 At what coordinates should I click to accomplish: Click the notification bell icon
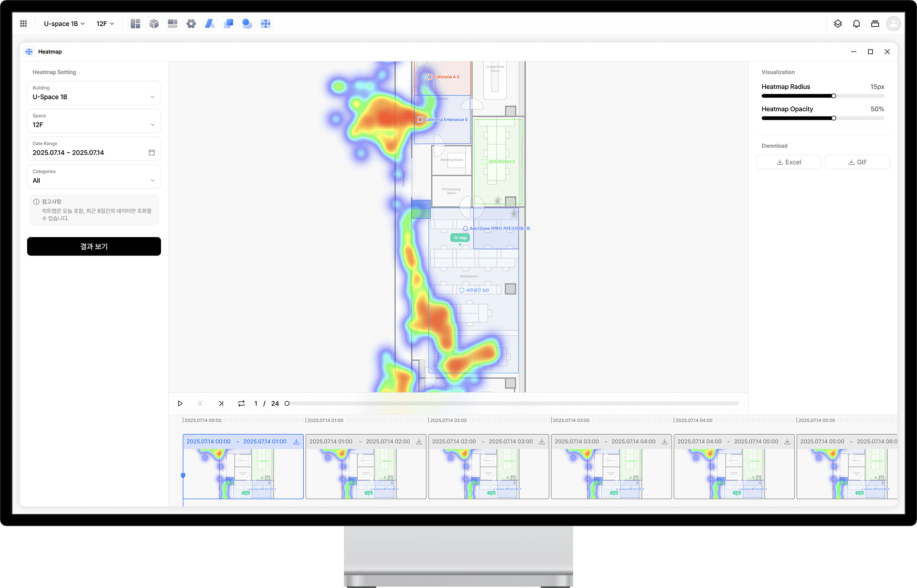[x=856, y=23]
